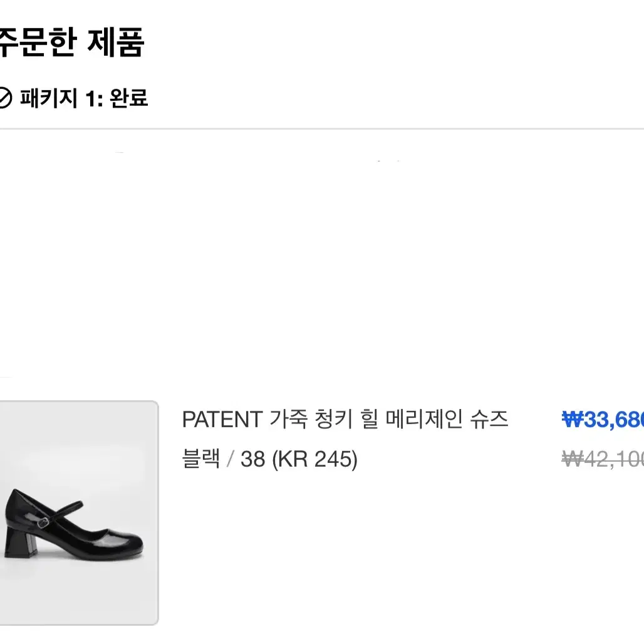Click the word PATENT in the product title

(x=222, y=420)
